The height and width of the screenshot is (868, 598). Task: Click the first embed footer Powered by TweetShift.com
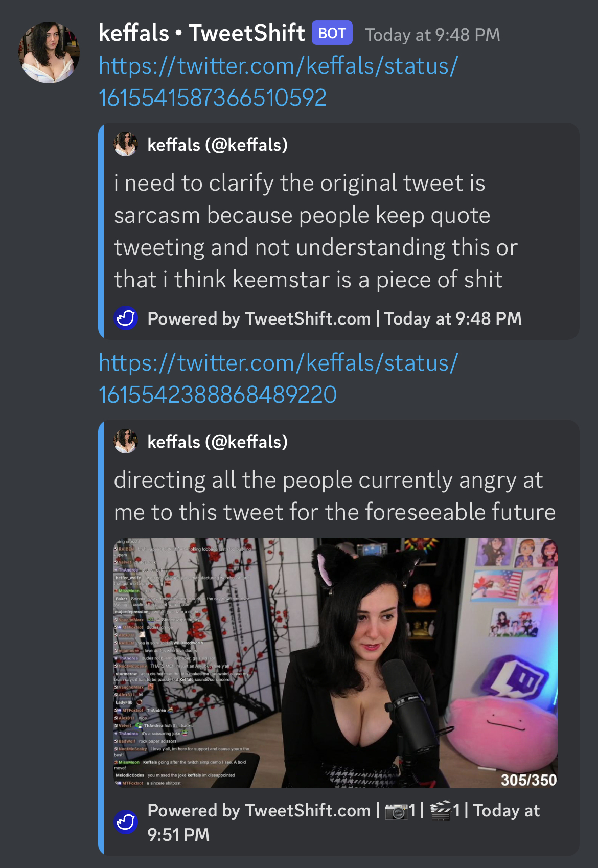tap(259, 318)
